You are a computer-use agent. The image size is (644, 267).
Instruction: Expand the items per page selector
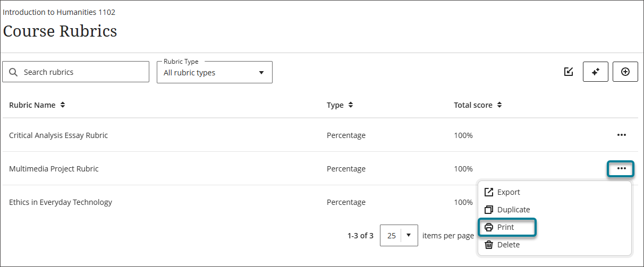tap(399, 236)
